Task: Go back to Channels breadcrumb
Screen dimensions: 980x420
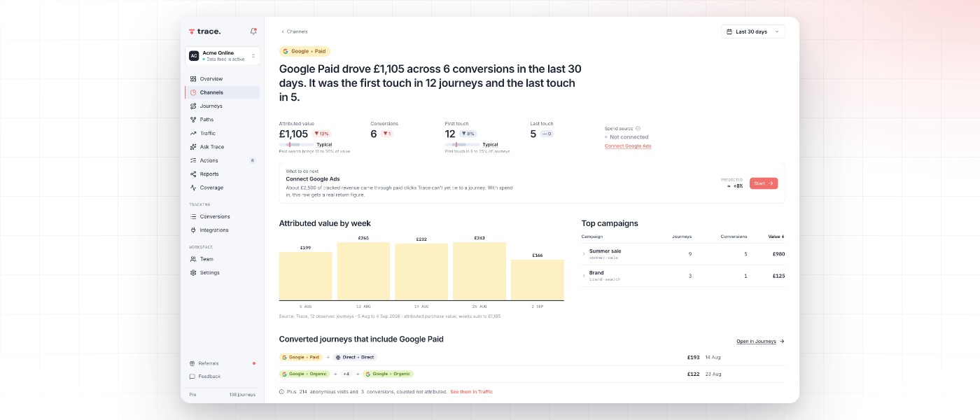Action: coord(294,31)
